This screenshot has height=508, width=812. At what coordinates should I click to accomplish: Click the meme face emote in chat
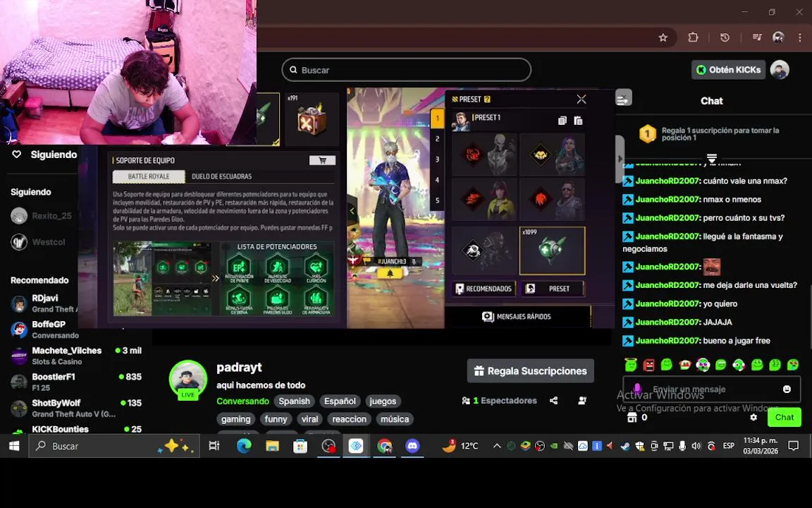click(x=711, y=267)
